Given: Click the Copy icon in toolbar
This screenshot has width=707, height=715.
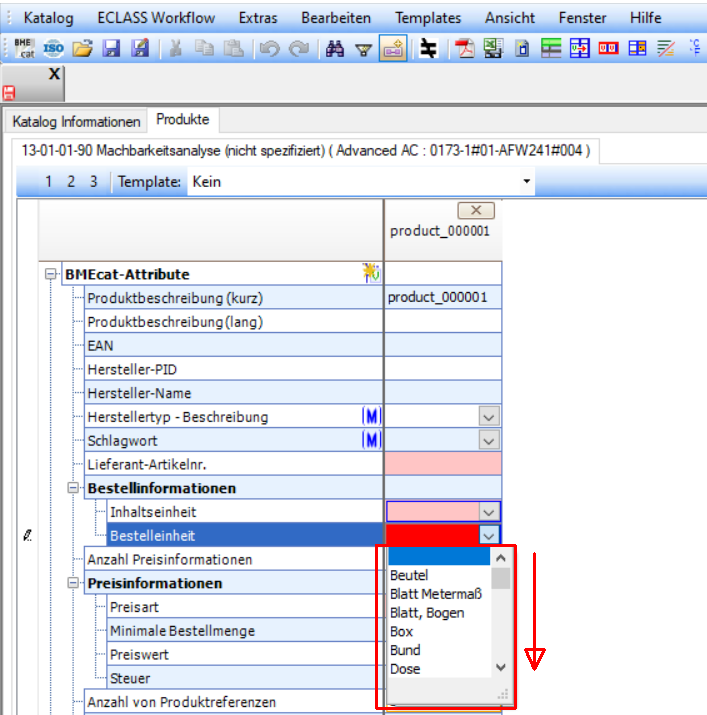Looking at the screenshot, I should point(204,48).
